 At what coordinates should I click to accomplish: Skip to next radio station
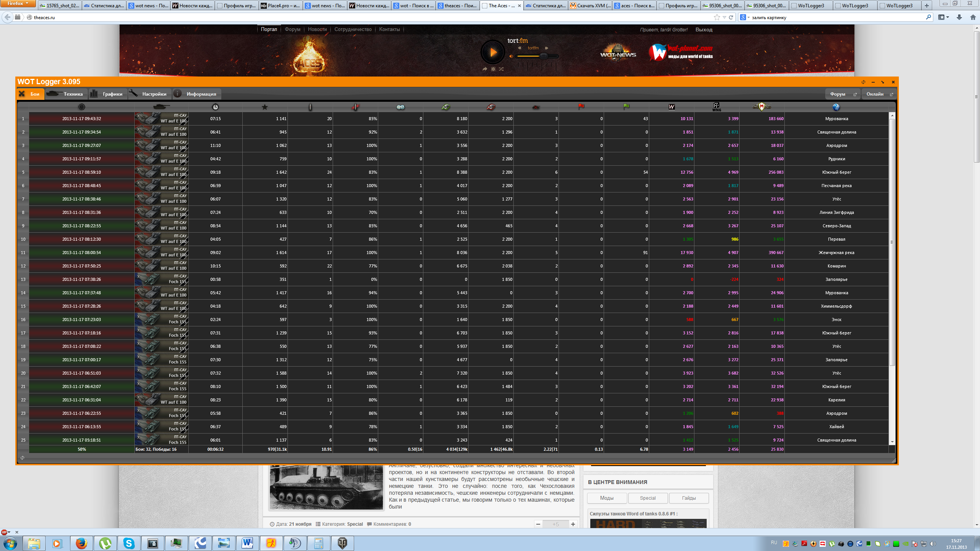(x=547, y=48)
